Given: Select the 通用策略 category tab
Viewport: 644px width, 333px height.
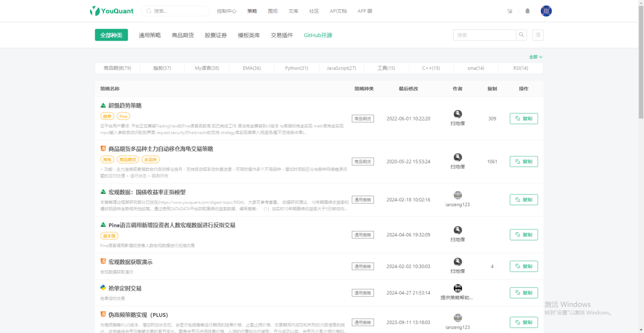Looking at the screenshot, I should tap(150, 35).
